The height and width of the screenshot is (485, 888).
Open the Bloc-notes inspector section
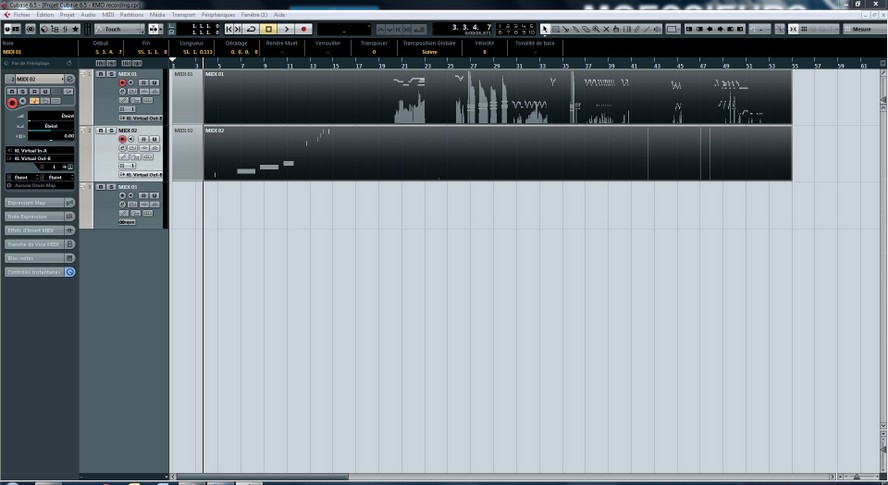tap(34, 258)
